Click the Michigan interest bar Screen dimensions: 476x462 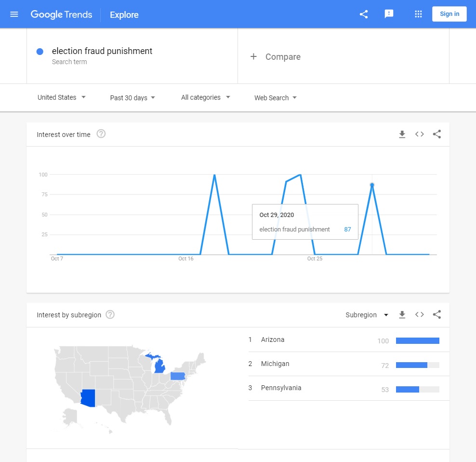click(417, 365)
